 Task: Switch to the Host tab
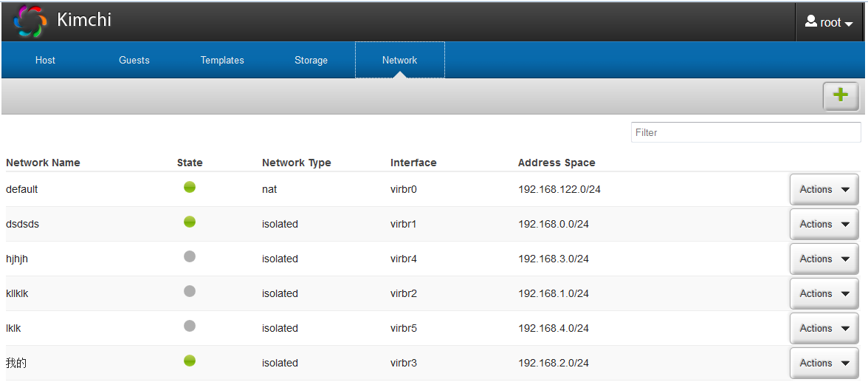(45, 61)
